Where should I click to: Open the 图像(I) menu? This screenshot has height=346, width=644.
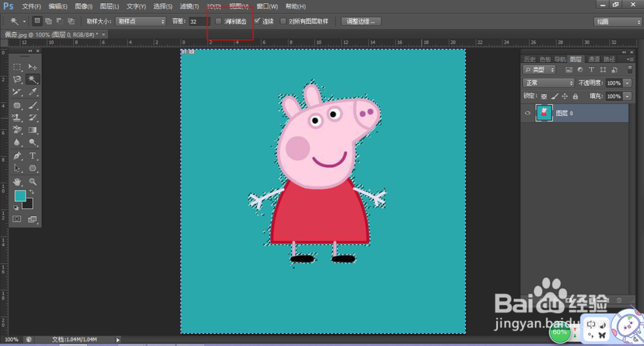tap(83, 6)
